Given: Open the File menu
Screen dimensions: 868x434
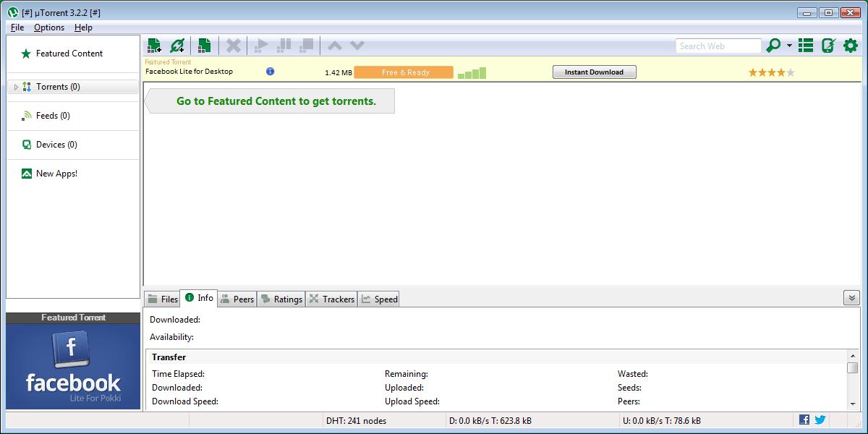Looking at the screenshot, I should tap(17, 27).
